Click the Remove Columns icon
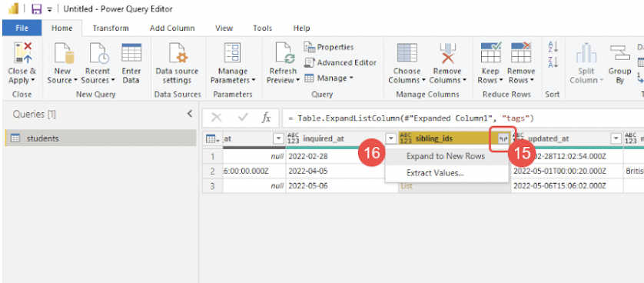The height and width of the screenshot is (283, 644). pos(447,53)
